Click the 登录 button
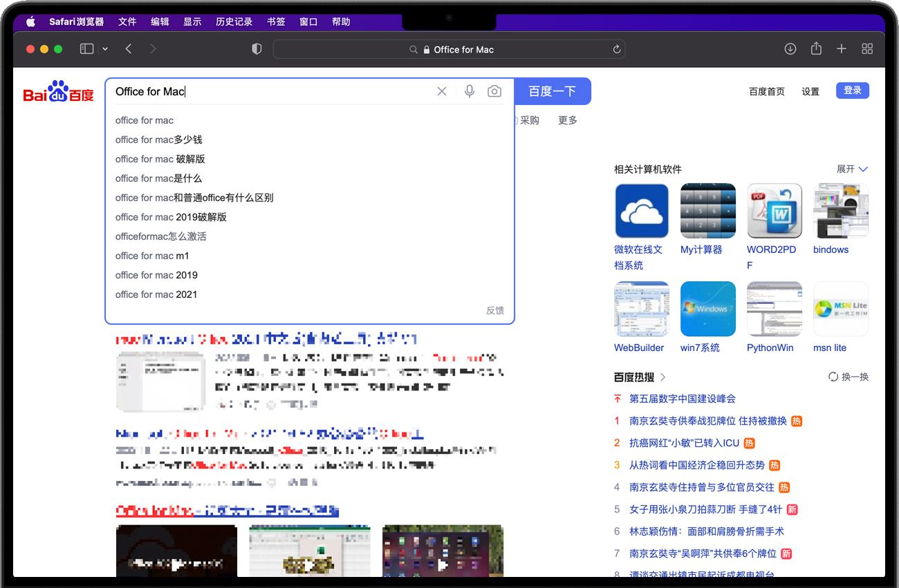This screenshot has width=899, height=588. pos(853,91)
